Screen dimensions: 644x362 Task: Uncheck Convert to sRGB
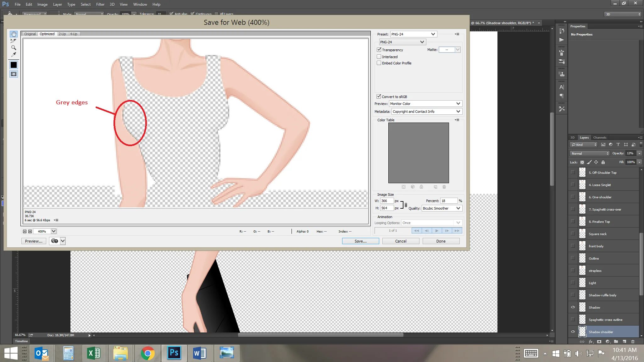379,96
